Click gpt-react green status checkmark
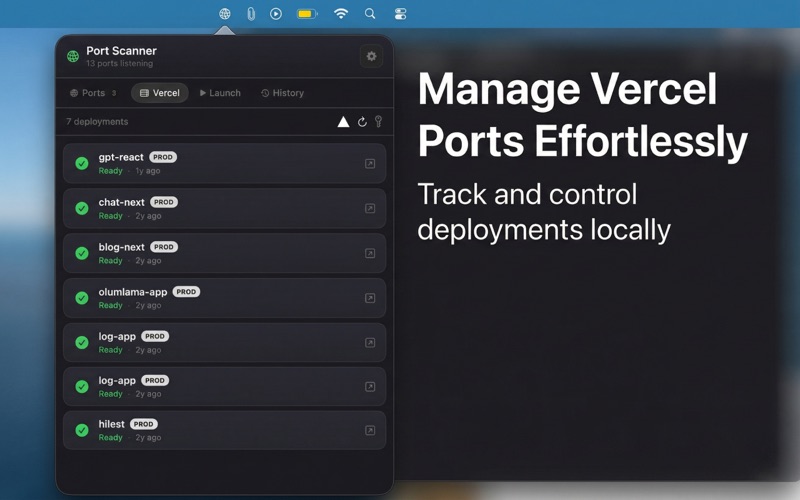800x500 pixels. 82,163
